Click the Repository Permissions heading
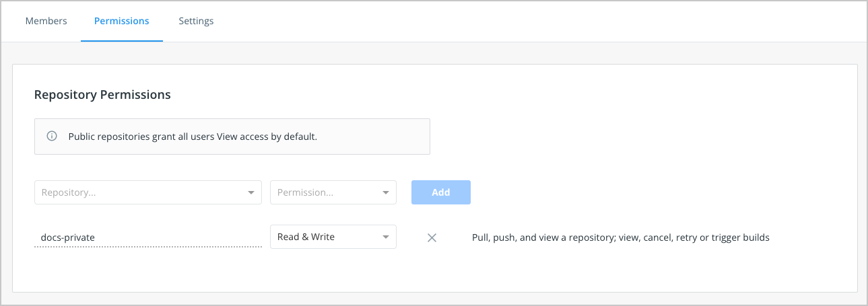The image size is (868, 306). coord(102,95)
